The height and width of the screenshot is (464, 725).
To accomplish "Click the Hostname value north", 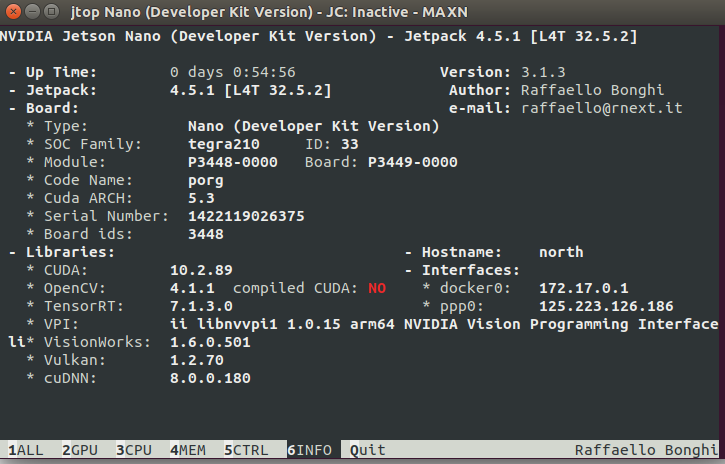I will click(x=561, y=252).
